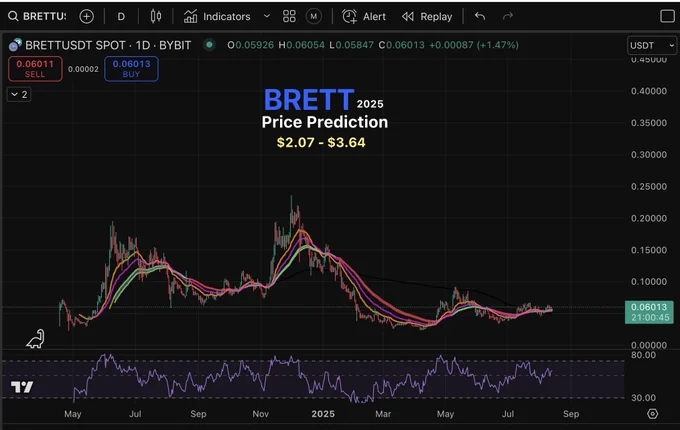Click the 2025 label on time axis

(323, 414)
